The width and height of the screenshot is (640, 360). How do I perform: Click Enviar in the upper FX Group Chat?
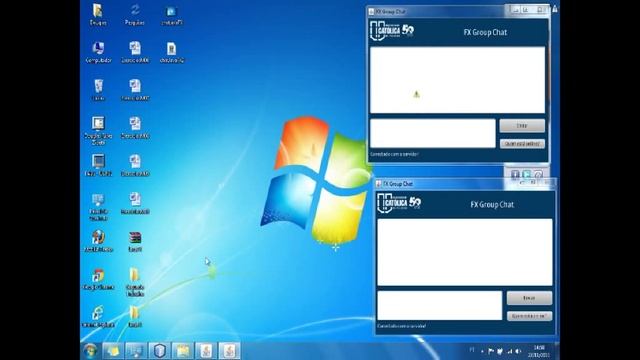[x=522, y=126]
